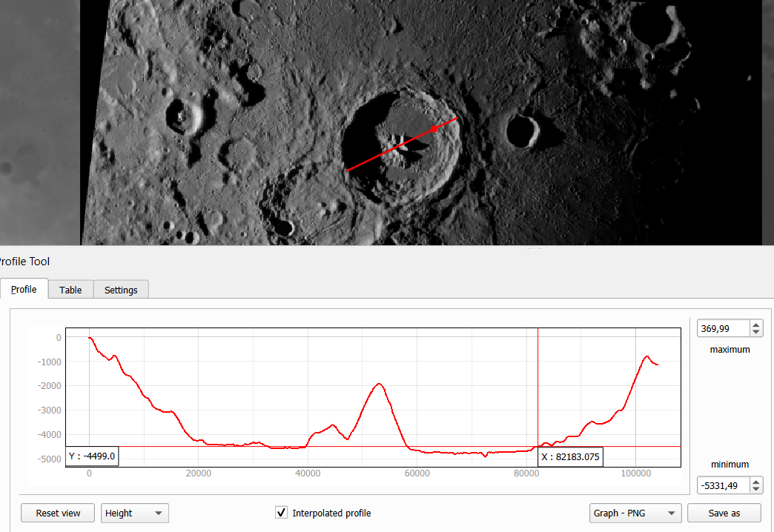Open the Height dropdown

(135, 513)
